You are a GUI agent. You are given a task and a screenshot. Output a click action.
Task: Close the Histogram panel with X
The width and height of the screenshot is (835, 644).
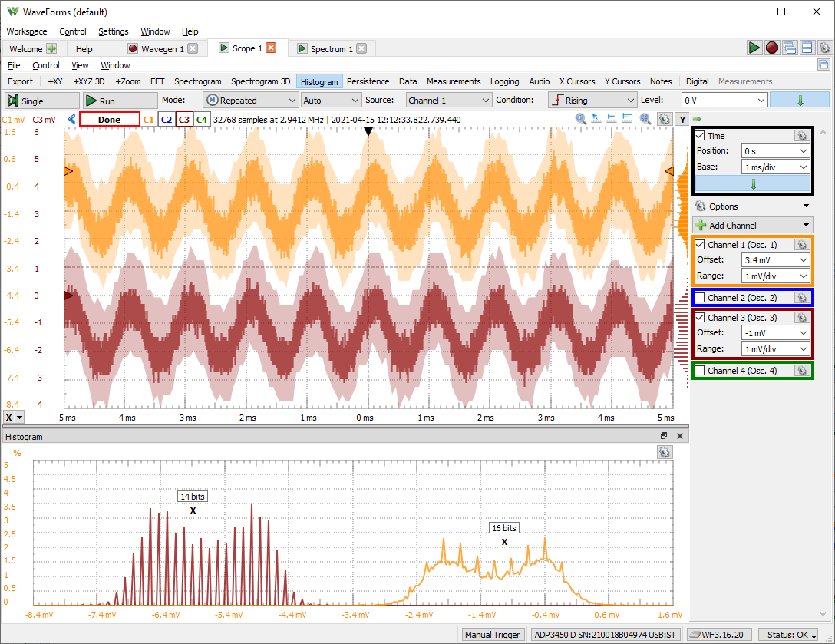pyautogui.click(x=680, y=436)
